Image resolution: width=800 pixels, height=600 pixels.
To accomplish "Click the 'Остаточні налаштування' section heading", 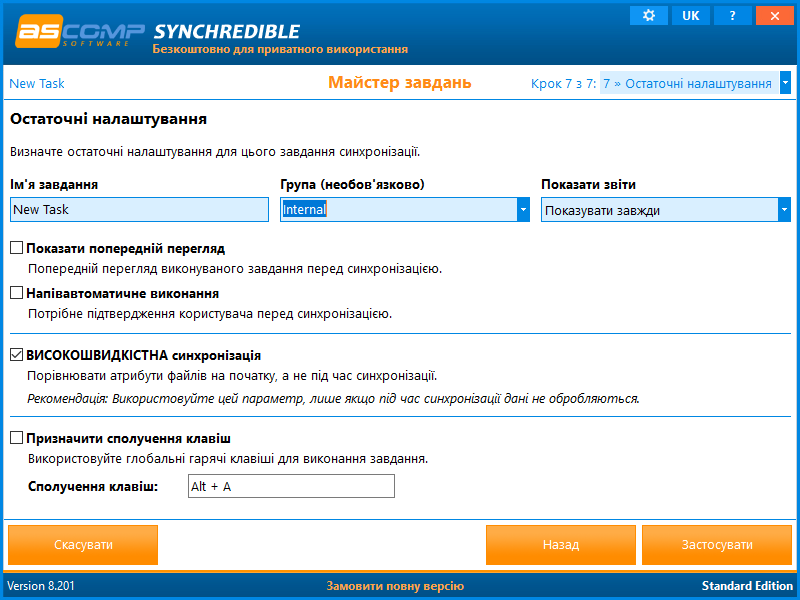I will coord(109,119).
